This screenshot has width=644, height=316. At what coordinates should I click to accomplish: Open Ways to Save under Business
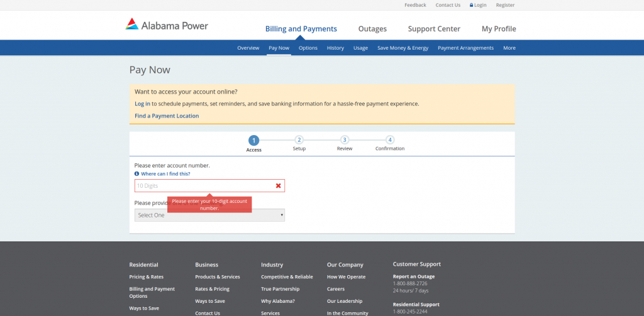(210, 301)
